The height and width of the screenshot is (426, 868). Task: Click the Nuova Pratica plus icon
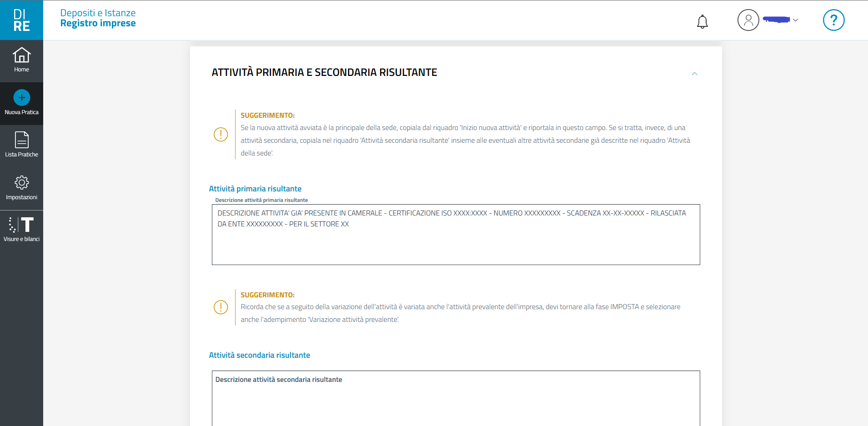click(21, 98)
